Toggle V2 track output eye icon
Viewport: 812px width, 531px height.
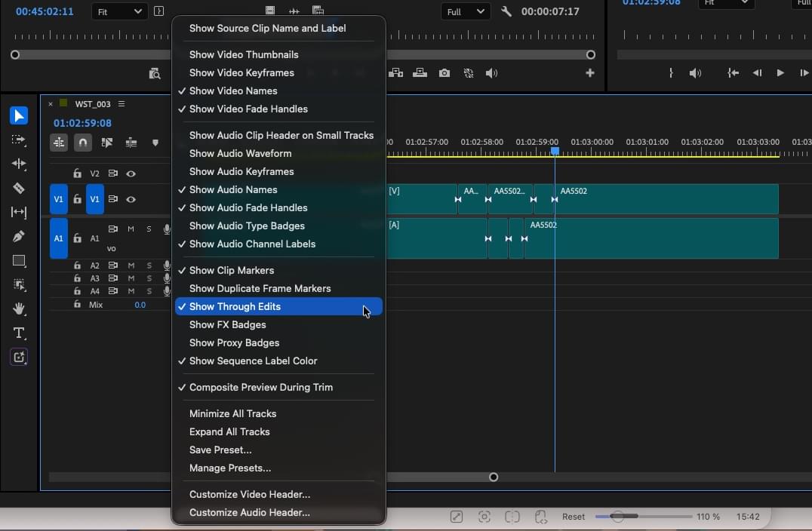[131, 174]
